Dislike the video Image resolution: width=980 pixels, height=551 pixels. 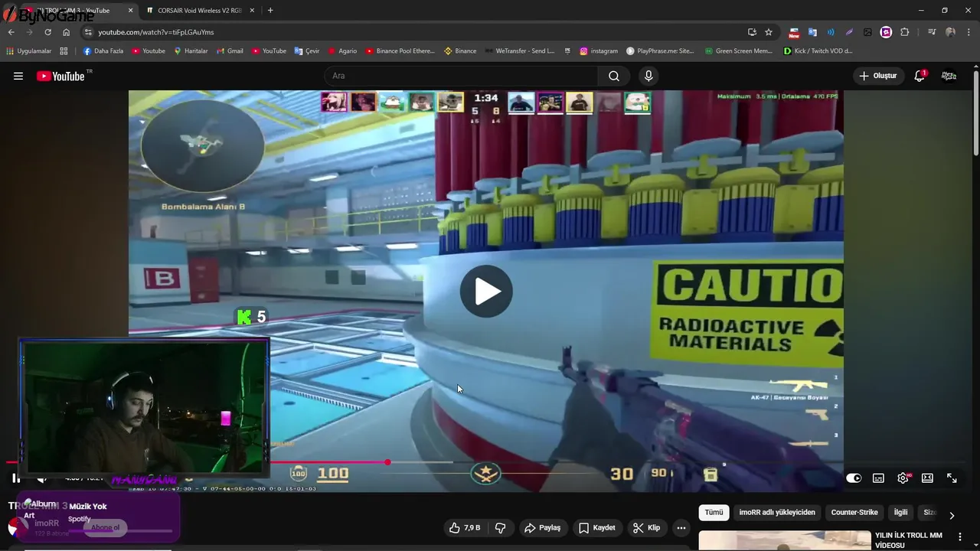coord(501,527)
